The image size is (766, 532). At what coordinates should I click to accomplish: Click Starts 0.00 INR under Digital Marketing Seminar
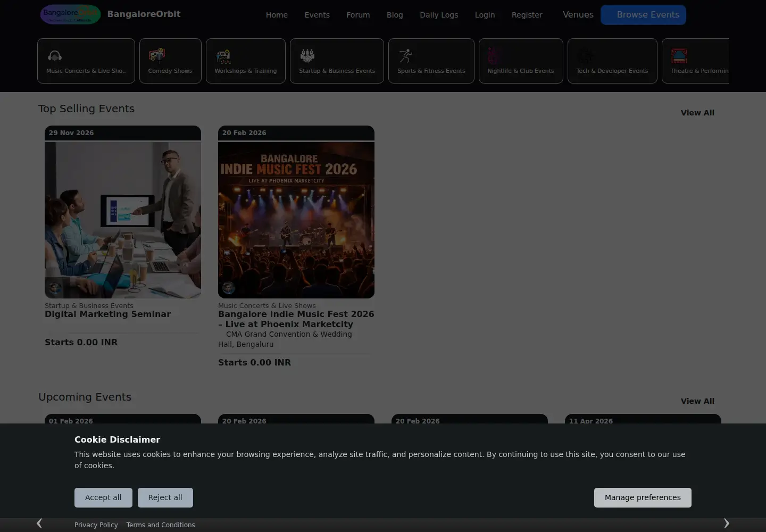click(81, 343)
